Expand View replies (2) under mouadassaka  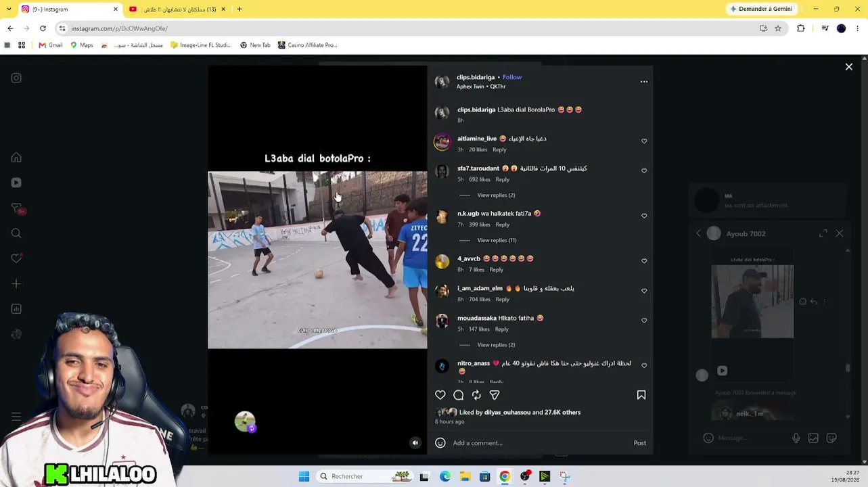pos(496,345)
